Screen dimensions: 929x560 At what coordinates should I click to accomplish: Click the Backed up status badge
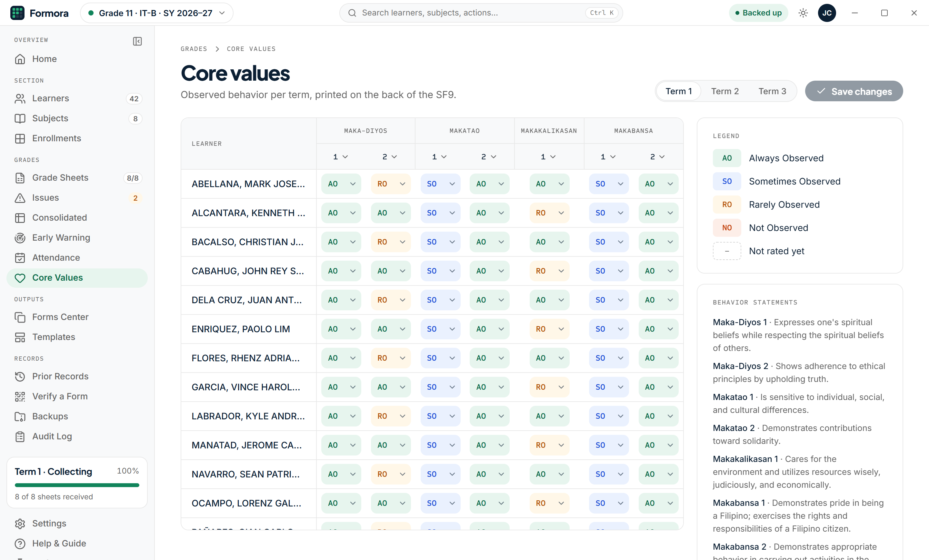pyautogui.click(x=758, y=13)
